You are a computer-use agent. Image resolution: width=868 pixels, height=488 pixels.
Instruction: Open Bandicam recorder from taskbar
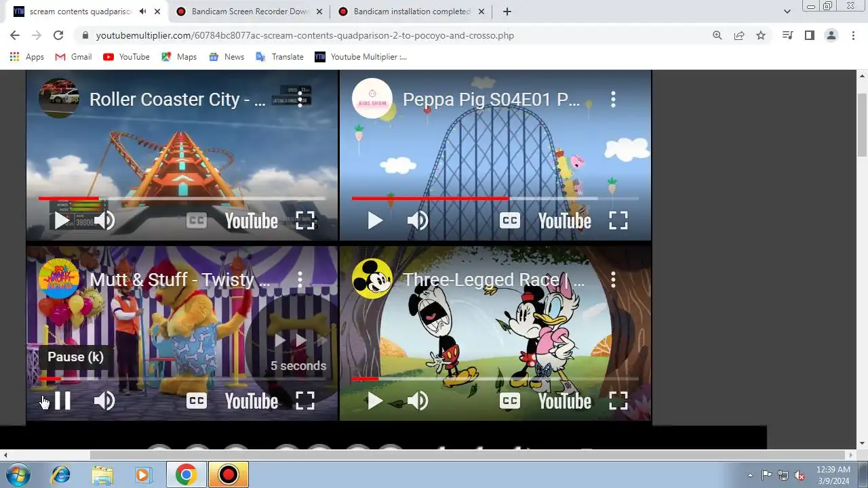click(229, 474)
